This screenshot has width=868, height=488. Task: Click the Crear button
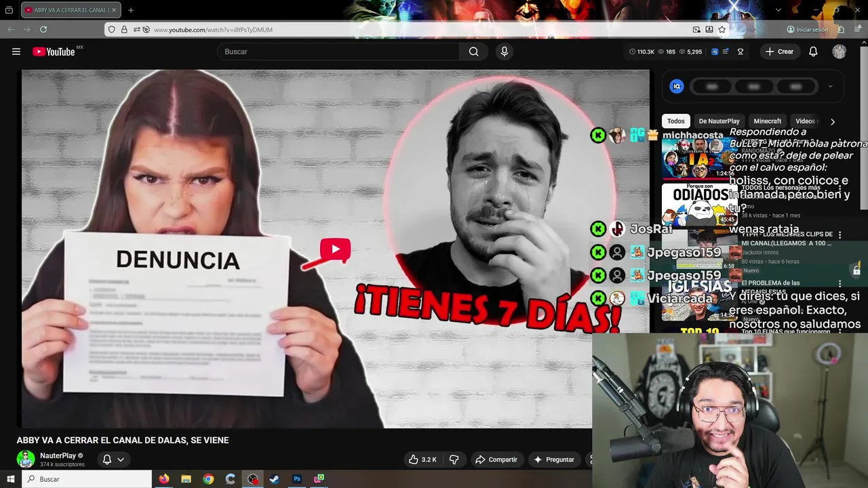779,52
